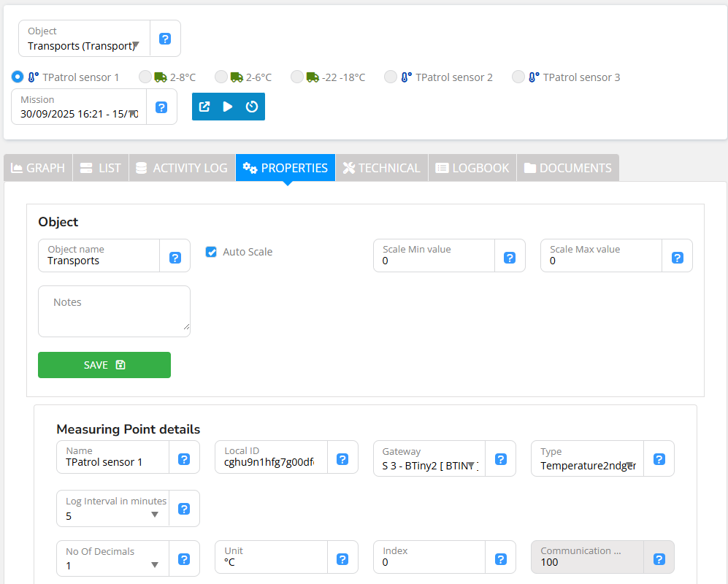The height and width of the screenshot is (584, 728).
Task: Open the DOCUMENTS tab
Action: tap(567, 168)
